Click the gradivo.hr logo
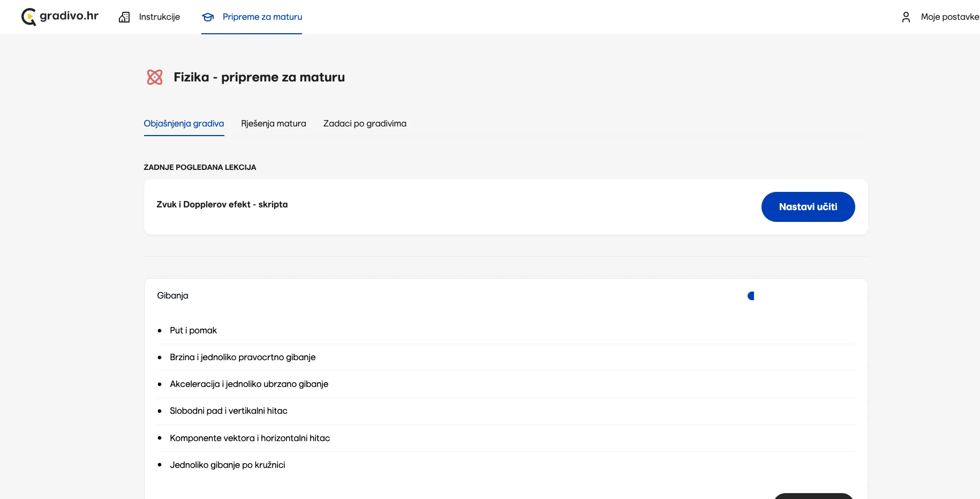The height and width of the screenshot is (499, 980). (59, 17)
